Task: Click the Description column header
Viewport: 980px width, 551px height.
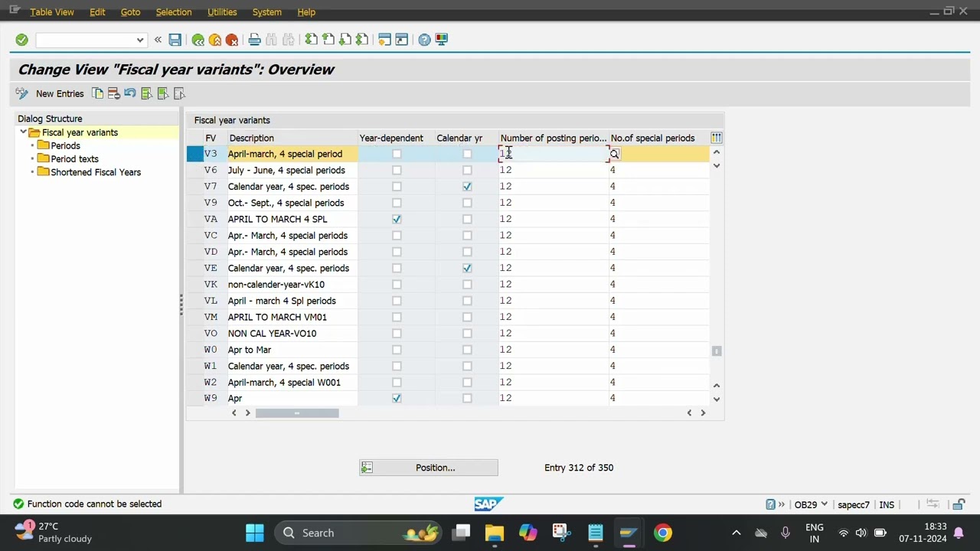Action: point(292,138)
